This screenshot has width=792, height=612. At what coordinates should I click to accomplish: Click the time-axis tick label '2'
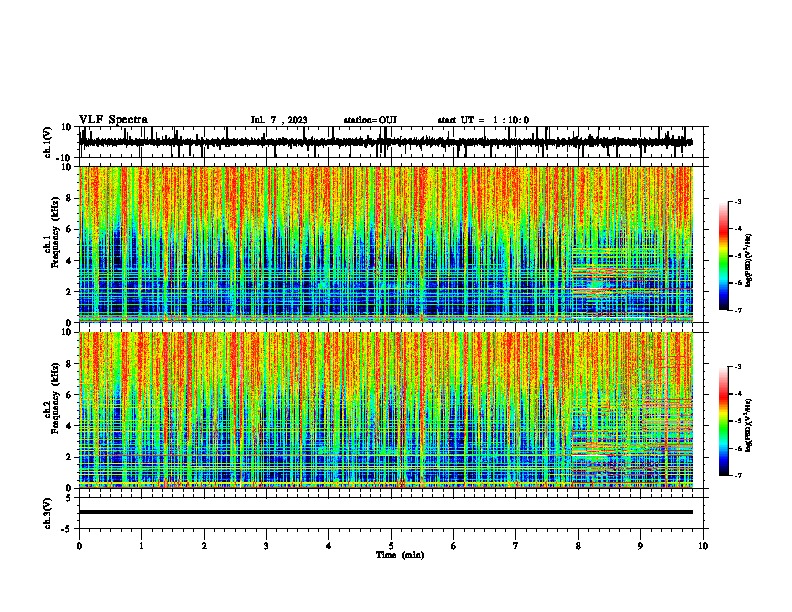click(x=204, y=546)
